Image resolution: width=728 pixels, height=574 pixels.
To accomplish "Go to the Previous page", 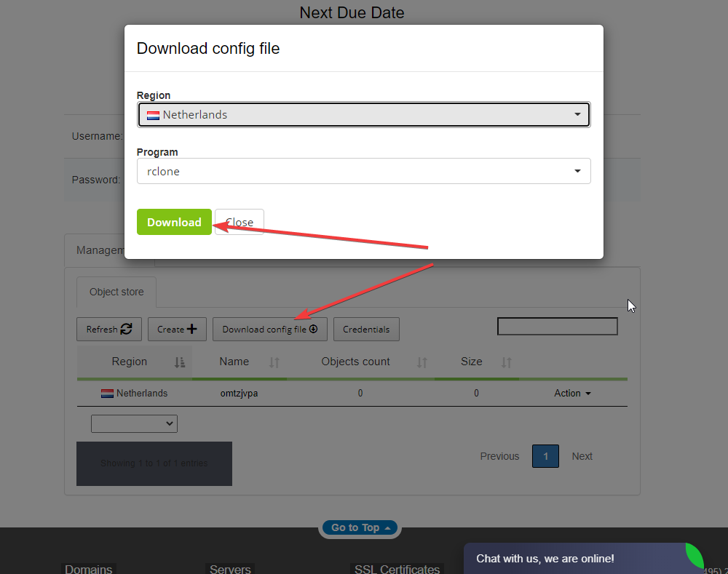I will [499, 457].
